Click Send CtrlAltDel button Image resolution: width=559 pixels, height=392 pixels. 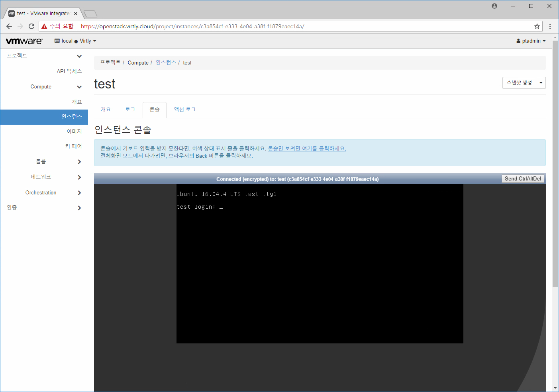pos(523,179)
